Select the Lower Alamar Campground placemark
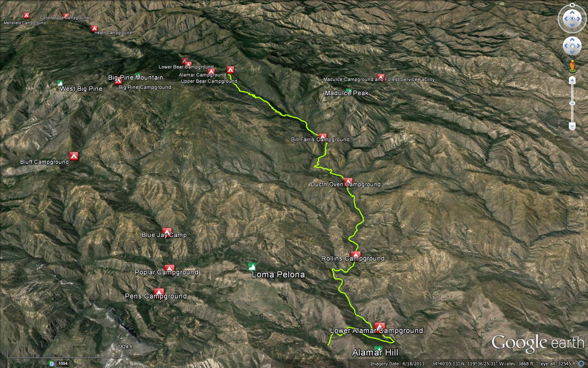The width and height of the screenshot is (588, 368). [x=379, y=326]
